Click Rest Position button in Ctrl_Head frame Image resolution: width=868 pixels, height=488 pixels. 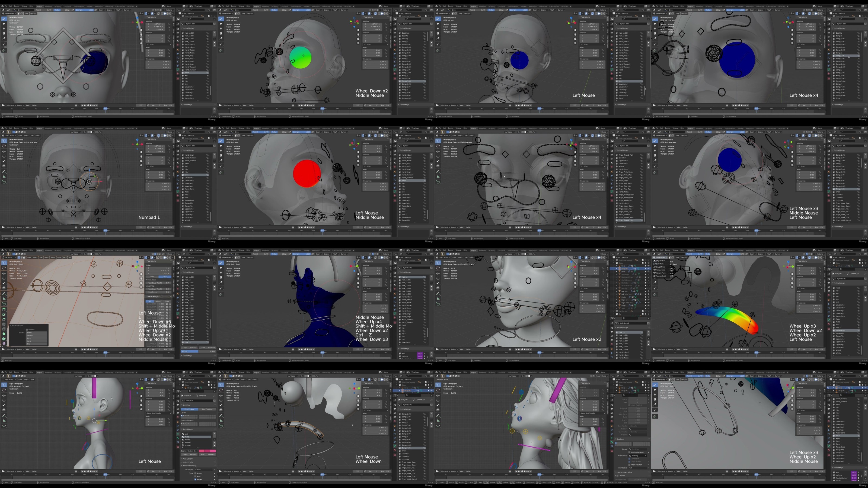point(207,410)
